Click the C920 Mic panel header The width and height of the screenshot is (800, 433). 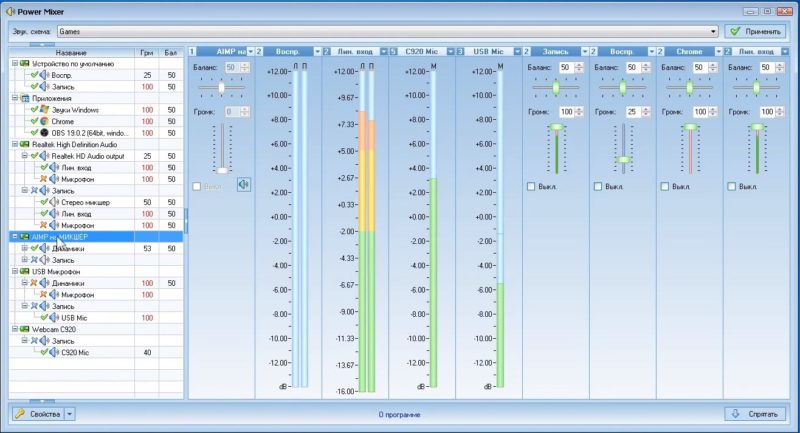click(x=420, y=50)
